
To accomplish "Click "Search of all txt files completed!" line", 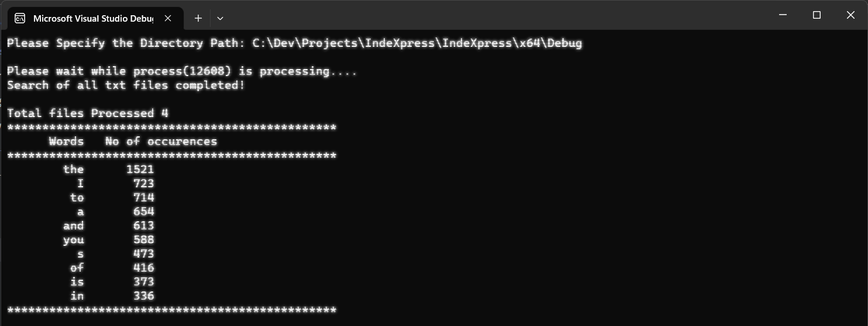I will pyautogui.click(x=126, y=85).
